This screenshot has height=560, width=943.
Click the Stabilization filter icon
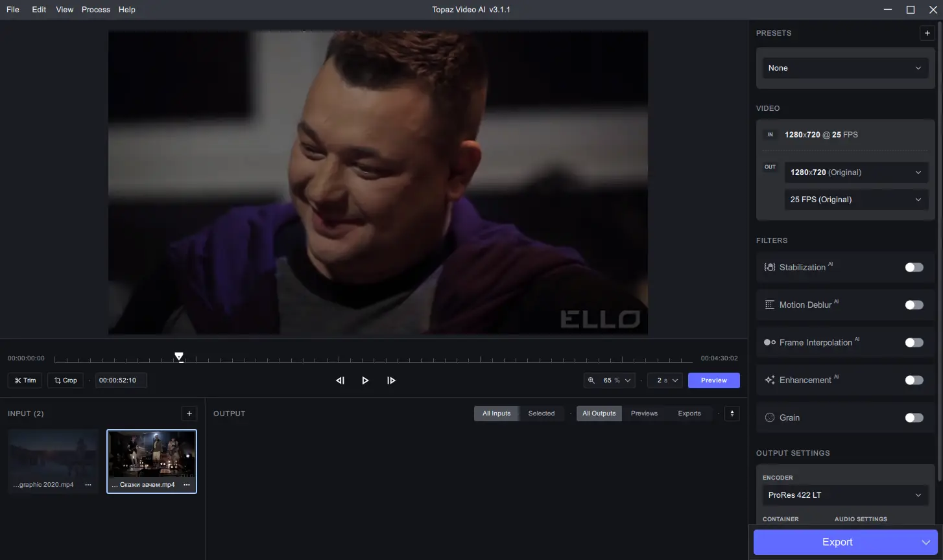coord(770,267)
